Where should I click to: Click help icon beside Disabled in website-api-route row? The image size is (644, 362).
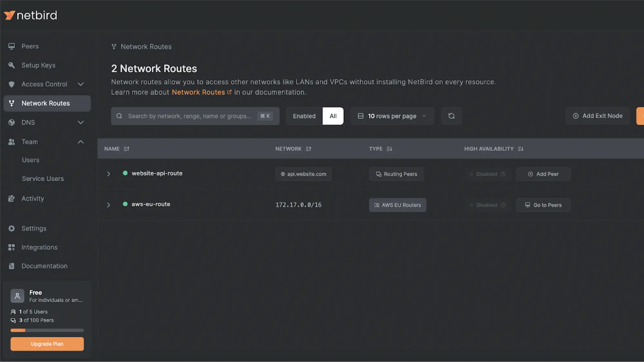click(x=503, y=174)
